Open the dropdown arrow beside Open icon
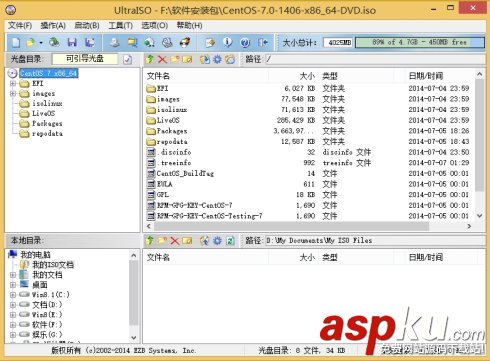This screenshot has height=361, width=490. (x=41, y=43)
